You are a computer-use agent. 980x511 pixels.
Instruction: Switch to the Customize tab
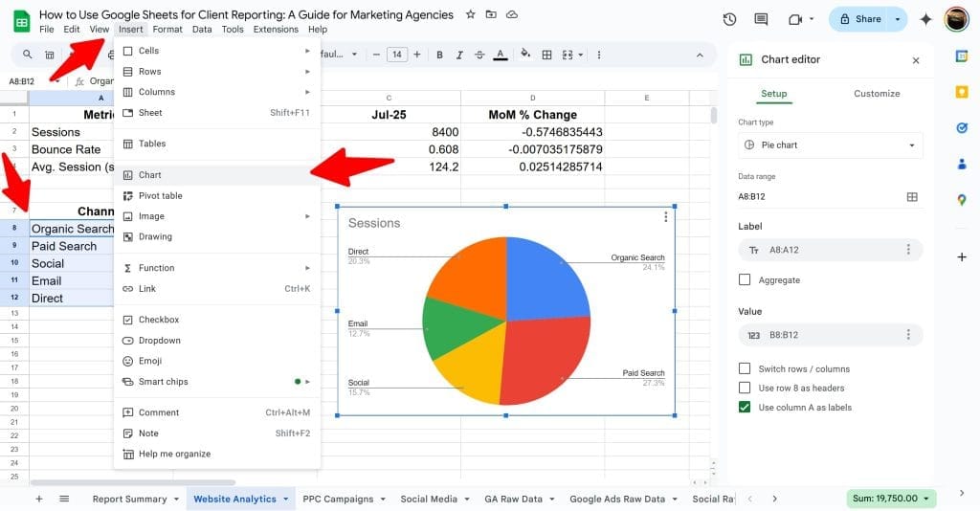pyautogui.click(x=877, y=94)
